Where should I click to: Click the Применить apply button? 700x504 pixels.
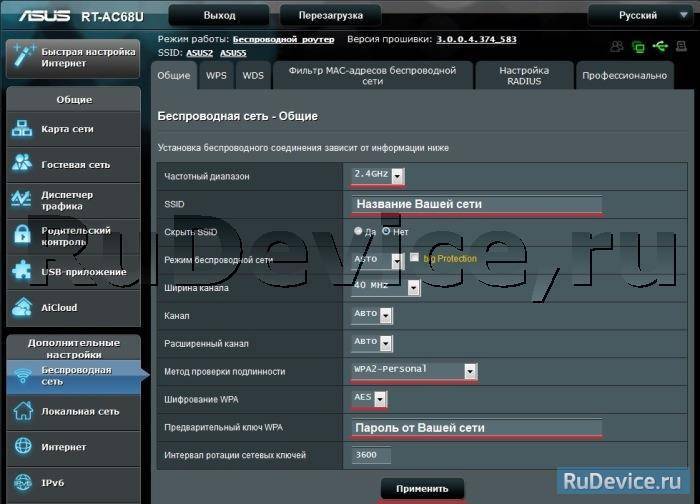click(x=422, y=489)
